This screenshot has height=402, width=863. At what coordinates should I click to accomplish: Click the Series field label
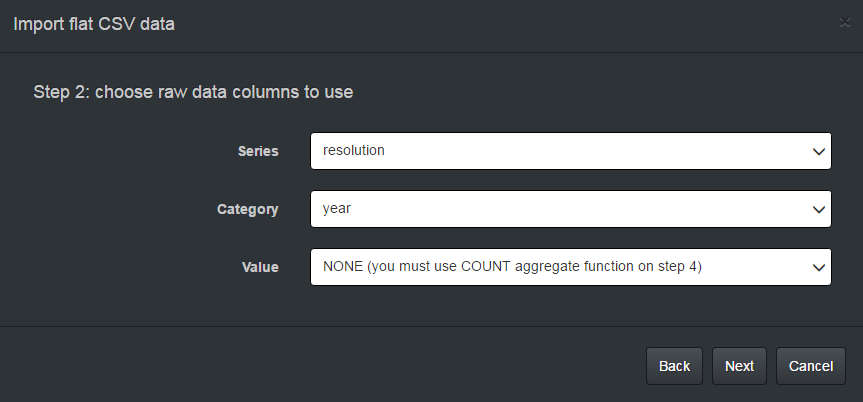258,152
